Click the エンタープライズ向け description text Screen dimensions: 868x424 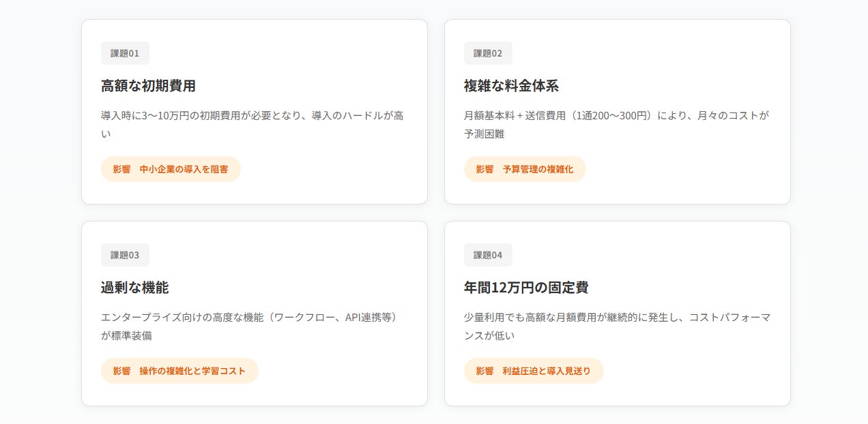(x=249, y=318)
